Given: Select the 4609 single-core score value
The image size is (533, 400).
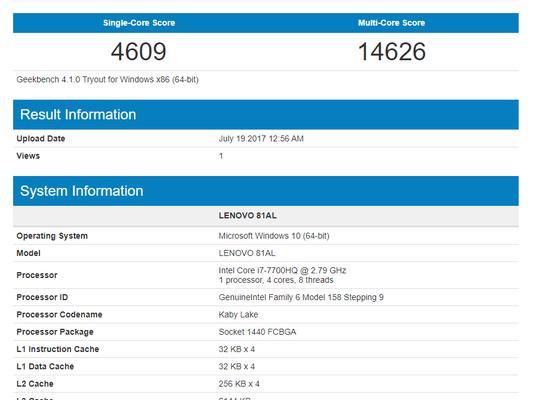Looking at the screenshot, I should click(x=139, y=52).
